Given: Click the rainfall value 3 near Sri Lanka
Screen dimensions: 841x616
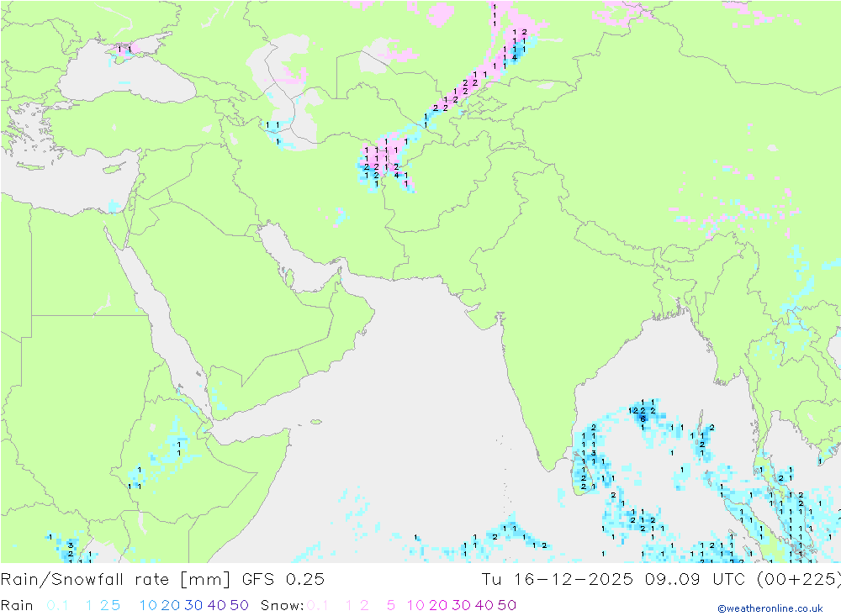Looking at the screenshot, I should (x=593, y=453).
